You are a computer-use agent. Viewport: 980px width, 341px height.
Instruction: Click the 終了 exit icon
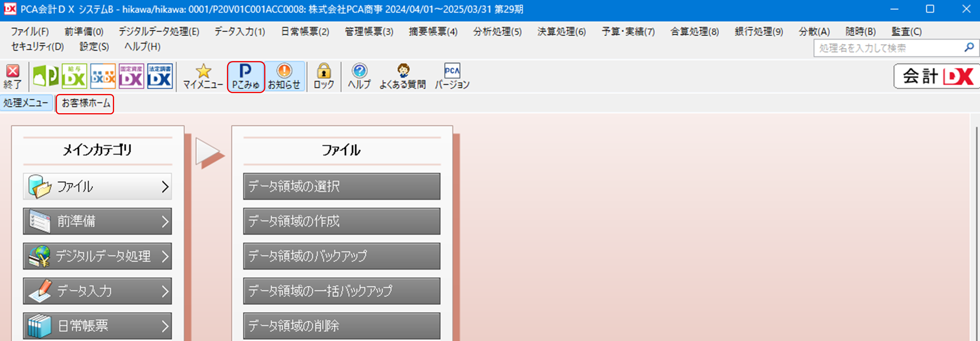pyautogui.click(x=13, y=76)
